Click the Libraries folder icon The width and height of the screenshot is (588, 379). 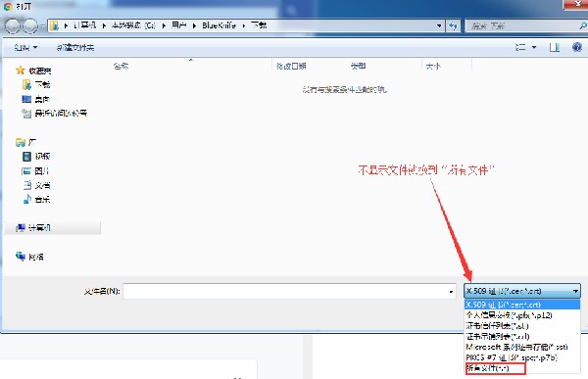click(21, 142)
